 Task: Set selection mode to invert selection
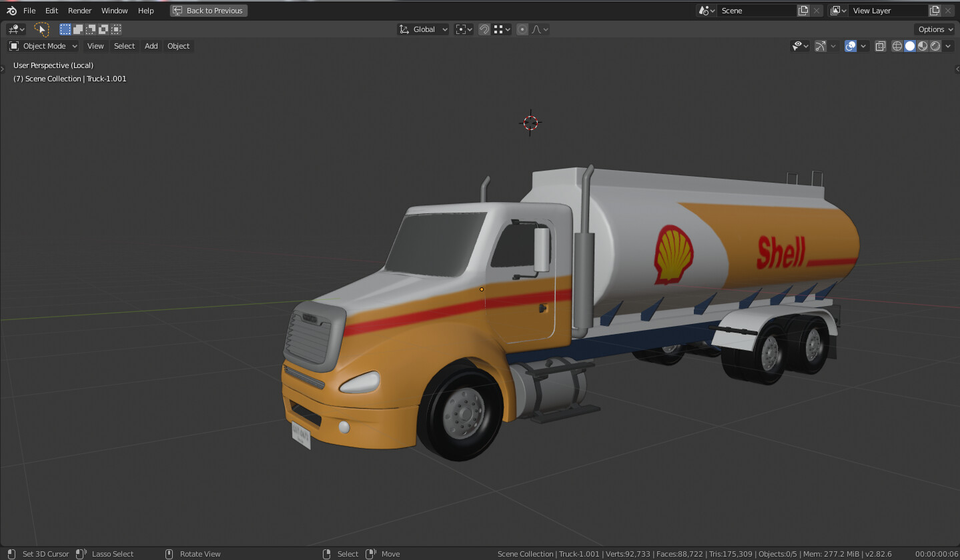coord(103,29)
